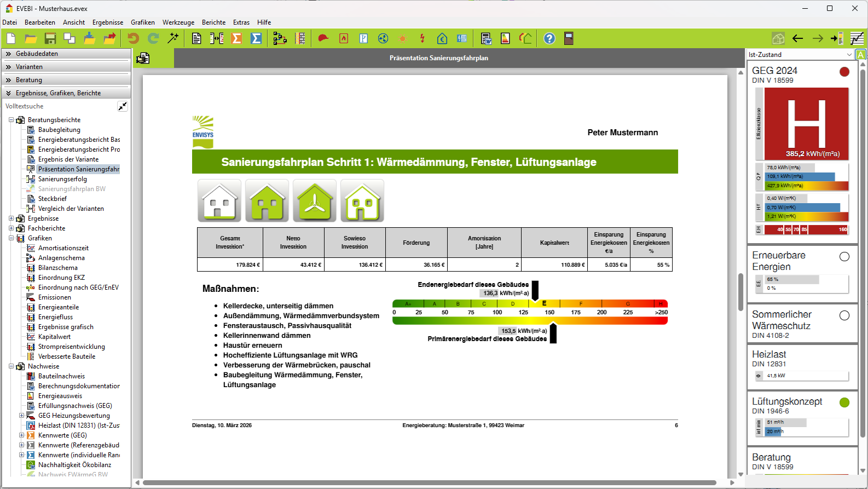Click the Volltextsuche search field

point(60,106)
